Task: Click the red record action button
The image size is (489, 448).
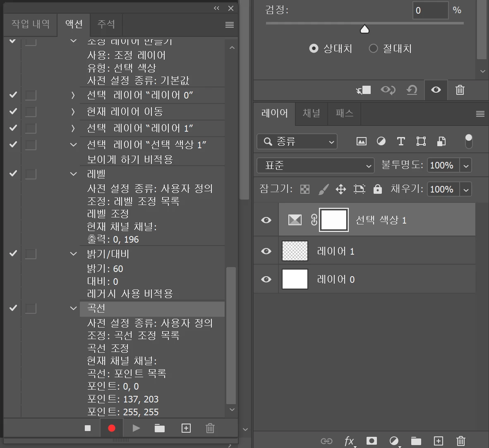Action: point(112,428)
